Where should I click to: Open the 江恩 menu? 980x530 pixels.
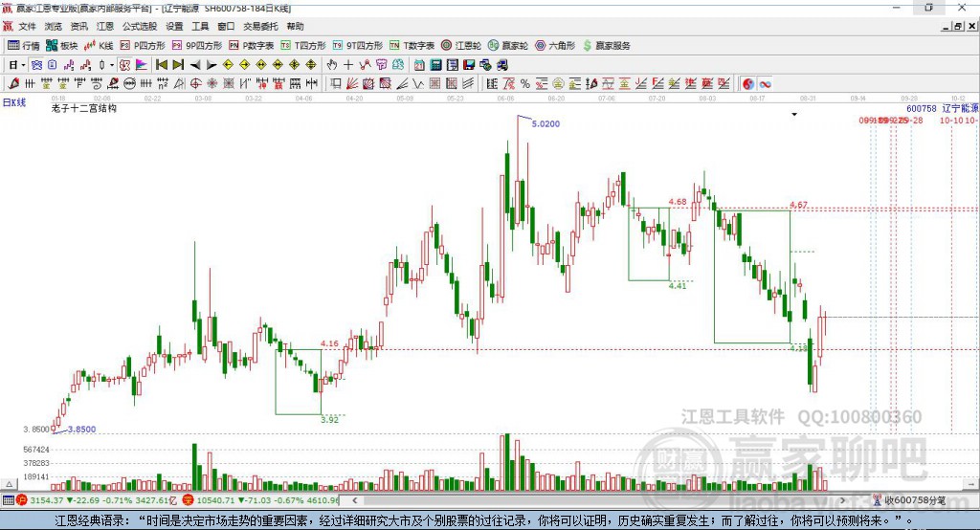105,26
